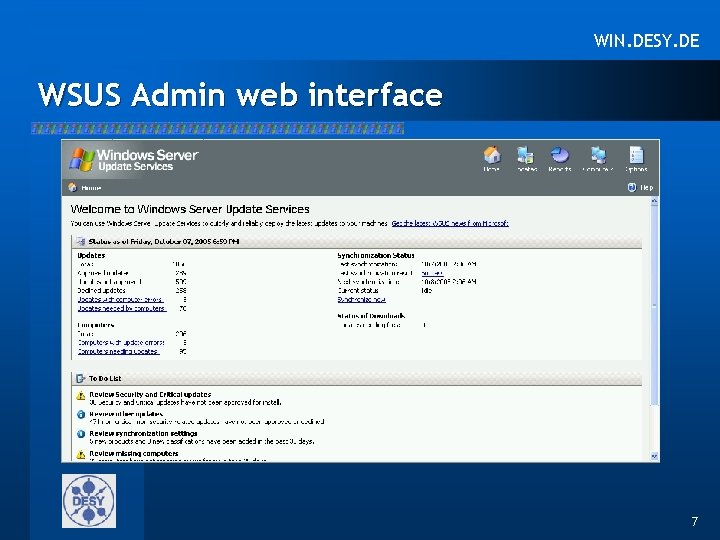
Task: Open Review other updates task
Action: 126,414
